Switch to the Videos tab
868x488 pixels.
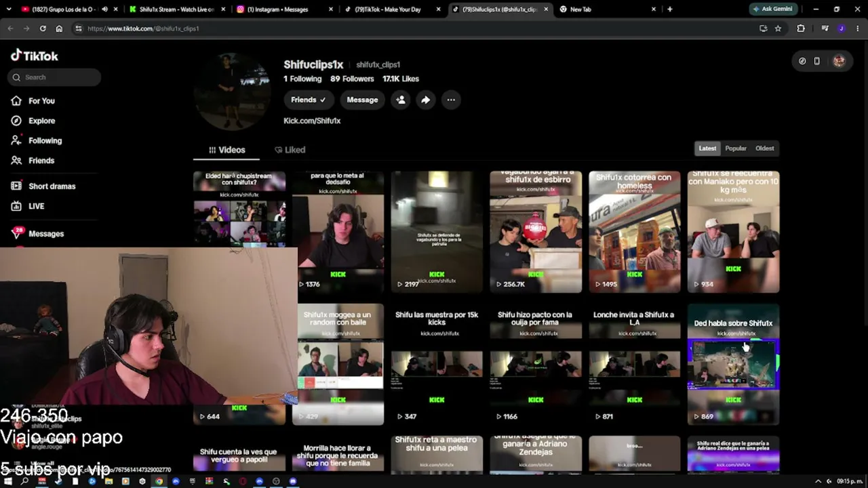click(226, 150)
